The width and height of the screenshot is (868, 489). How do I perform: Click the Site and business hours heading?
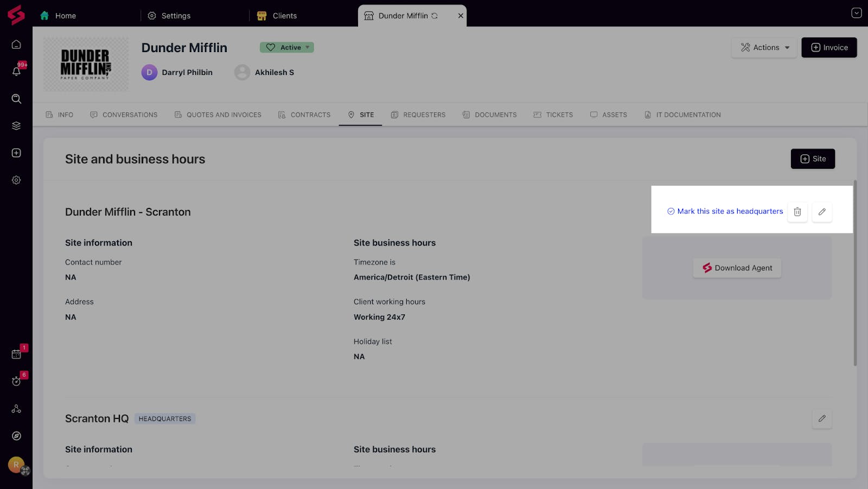click(x=135, y=159)
